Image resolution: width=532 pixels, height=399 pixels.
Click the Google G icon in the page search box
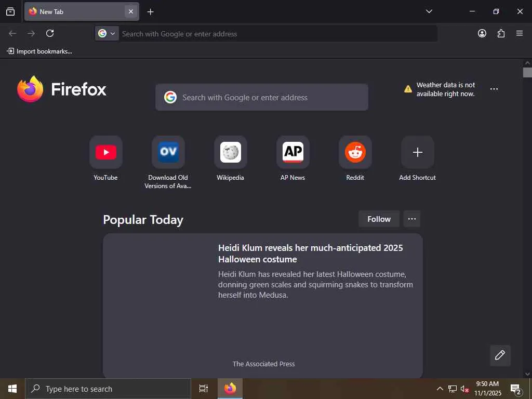[x=170, y=97]
